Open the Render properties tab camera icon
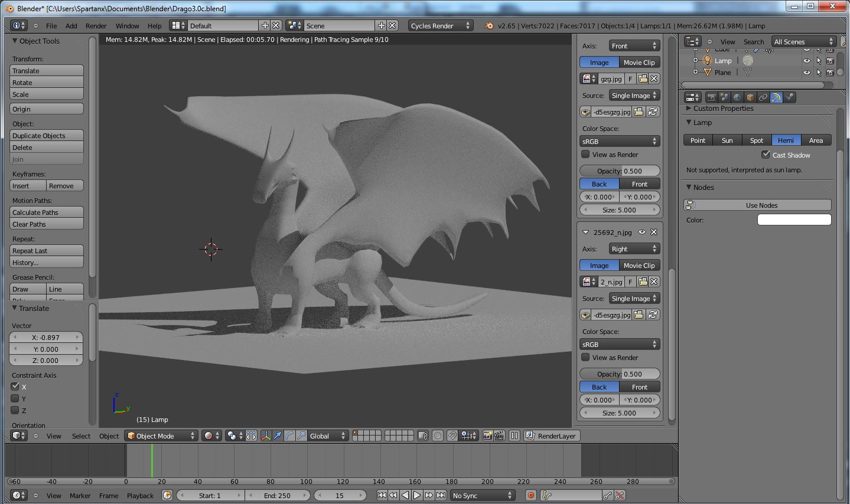 point(712,97)
